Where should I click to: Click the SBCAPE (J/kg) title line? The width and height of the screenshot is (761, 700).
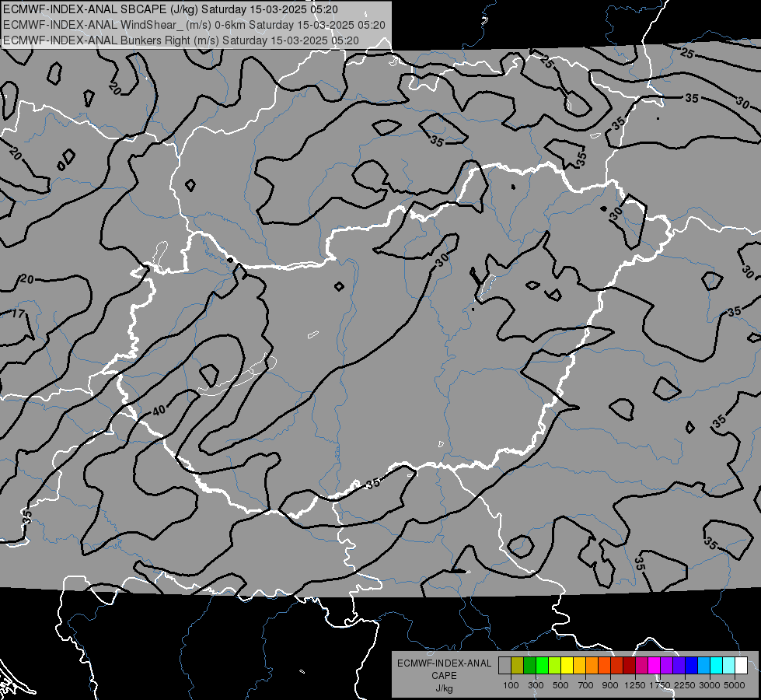[x=170, y=9]
